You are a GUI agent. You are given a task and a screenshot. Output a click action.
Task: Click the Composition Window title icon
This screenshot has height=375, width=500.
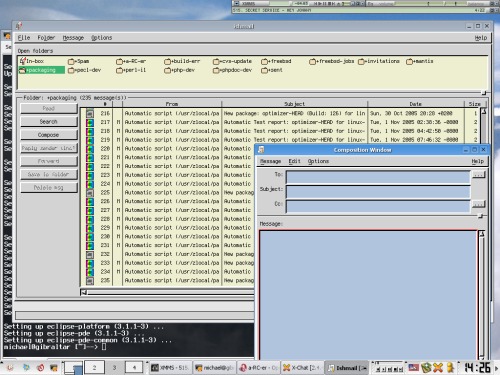pos(261,150)
